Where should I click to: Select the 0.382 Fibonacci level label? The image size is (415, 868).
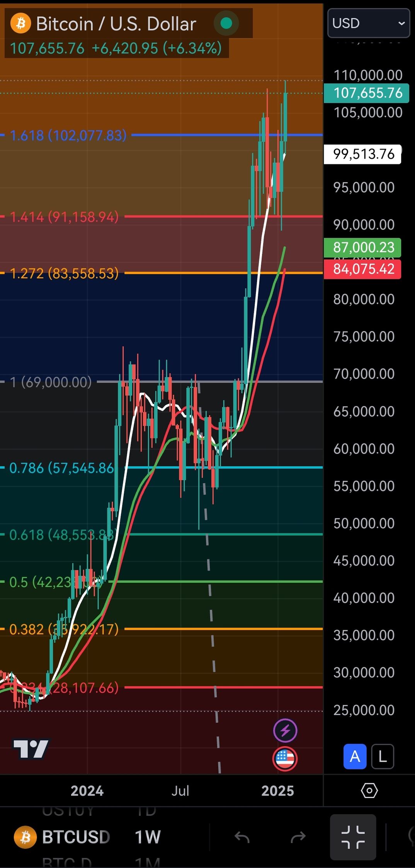click(64, 629)
